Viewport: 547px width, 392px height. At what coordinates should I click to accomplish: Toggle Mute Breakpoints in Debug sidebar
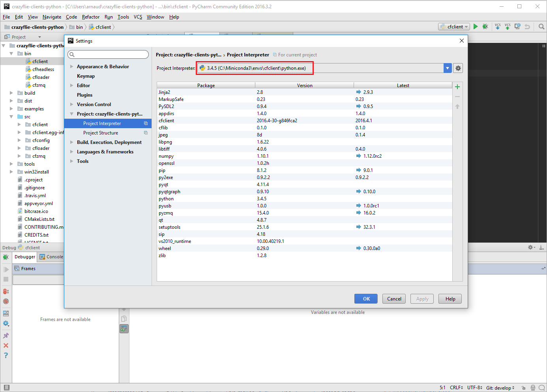[6, 301]
